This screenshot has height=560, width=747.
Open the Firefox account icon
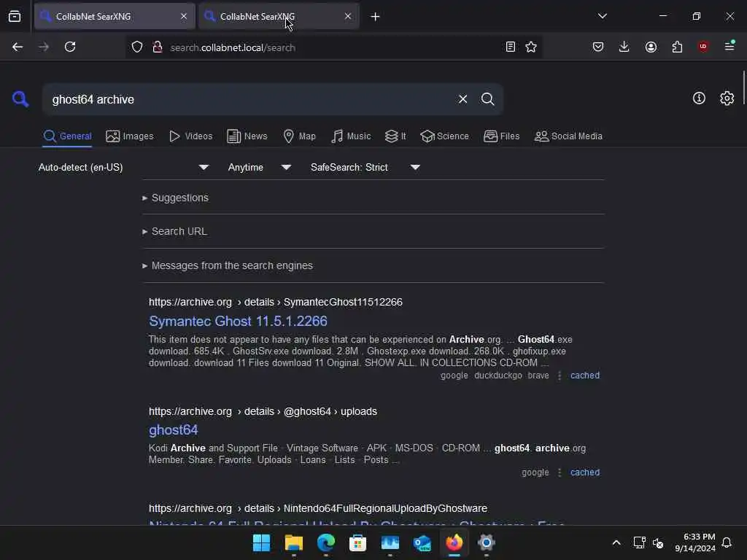click(651, 47)
